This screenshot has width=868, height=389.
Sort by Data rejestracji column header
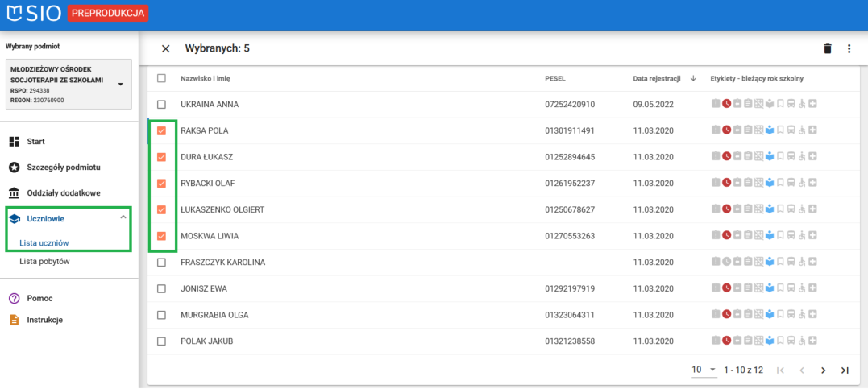[657, 78]
